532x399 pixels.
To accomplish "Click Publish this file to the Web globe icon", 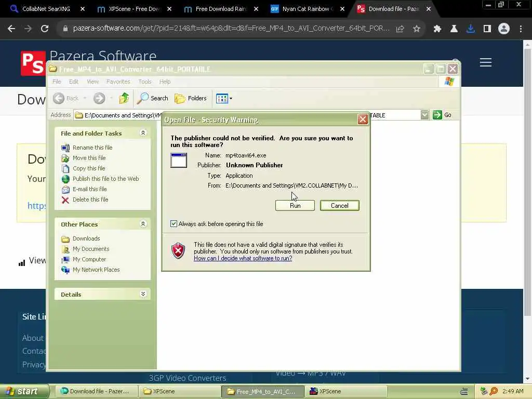I will tap(65, 179).
